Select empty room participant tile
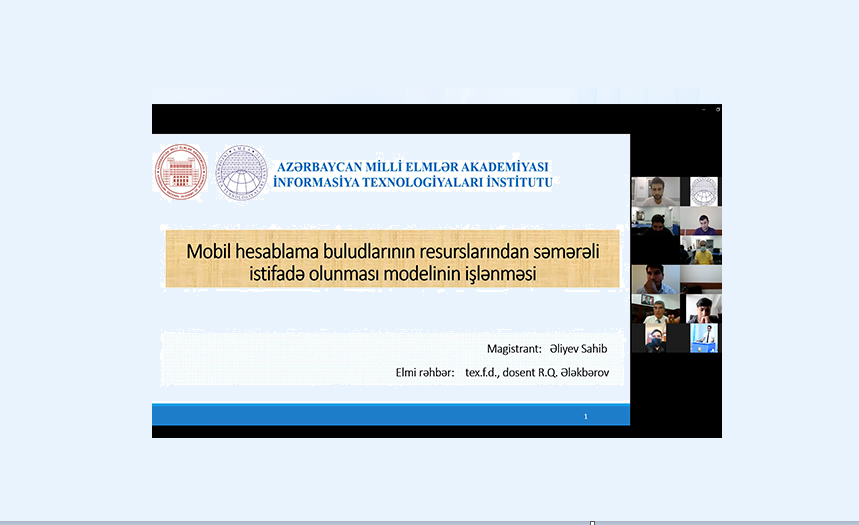Image resolution: width=859 pixels, height=525 pixels. click(701, 279)
